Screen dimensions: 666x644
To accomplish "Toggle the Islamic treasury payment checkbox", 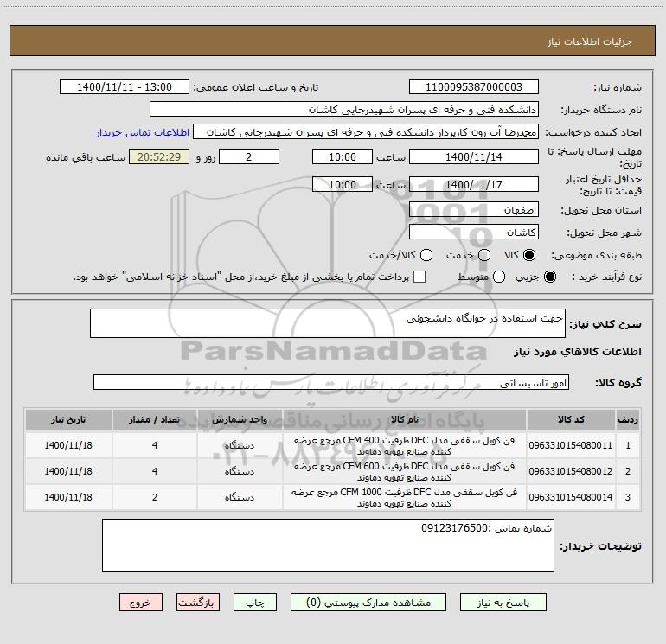I will click(x=419, y=277).
